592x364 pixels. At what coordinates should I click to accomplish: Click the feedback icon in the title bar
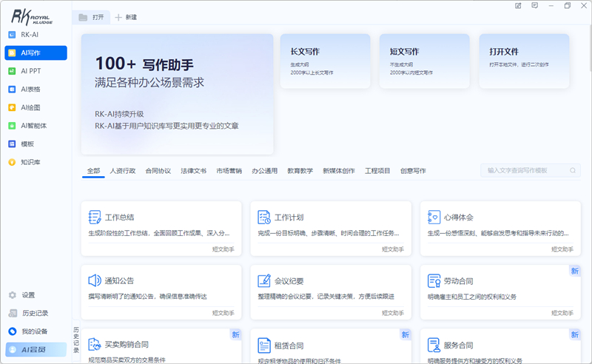(534, 6)
